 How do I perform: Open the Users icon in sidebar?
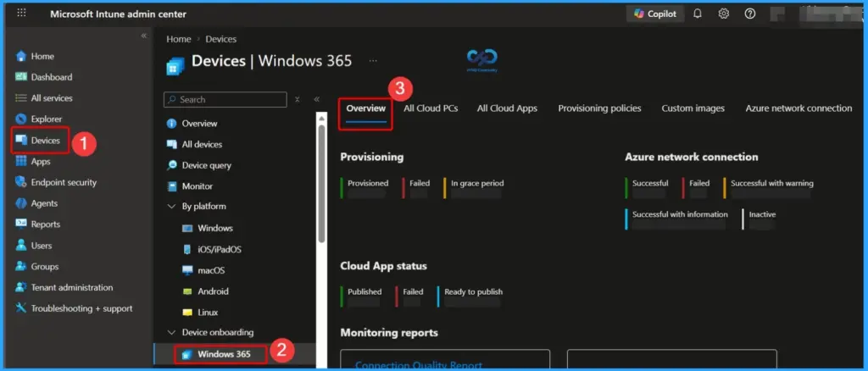[21, 245]
